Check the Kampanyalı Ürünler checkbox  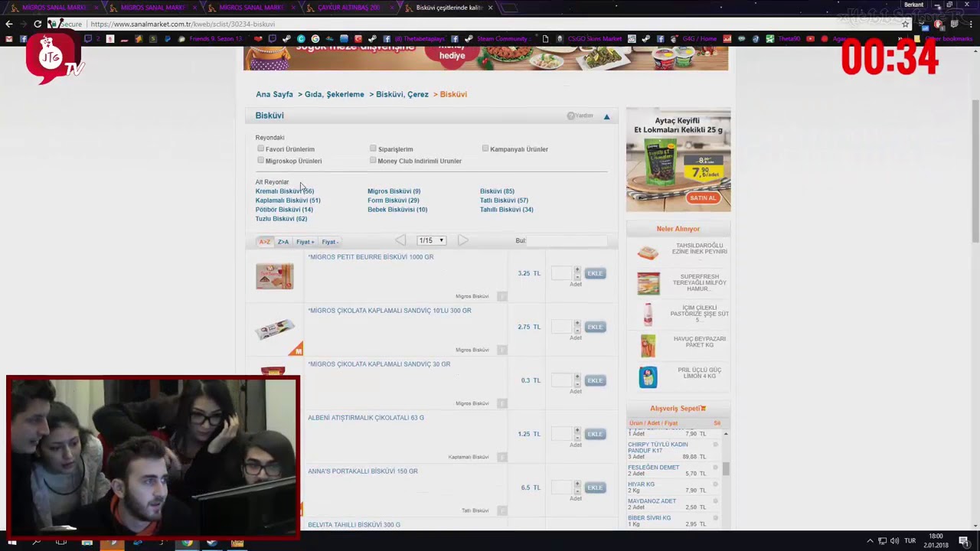[x=485, y=148]
